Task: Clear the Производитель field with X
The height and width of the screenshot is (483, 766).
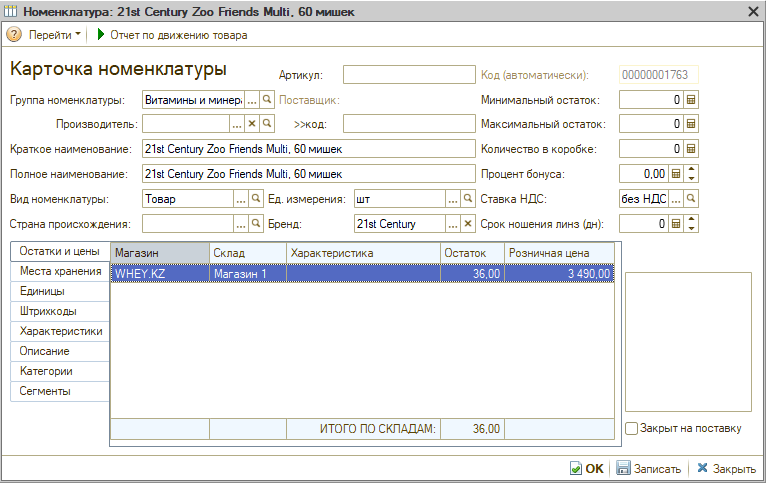Action: coord(252,124)
